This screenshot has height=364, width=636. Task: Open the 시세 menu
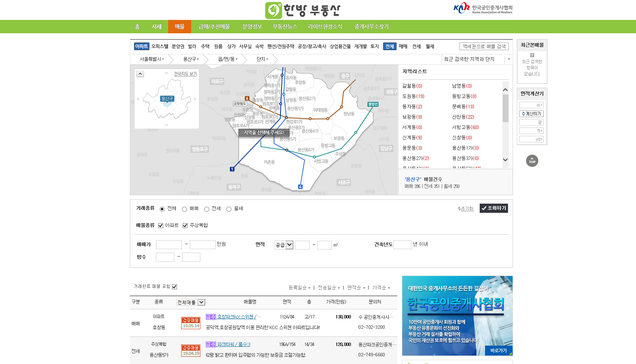coord(157,26)
